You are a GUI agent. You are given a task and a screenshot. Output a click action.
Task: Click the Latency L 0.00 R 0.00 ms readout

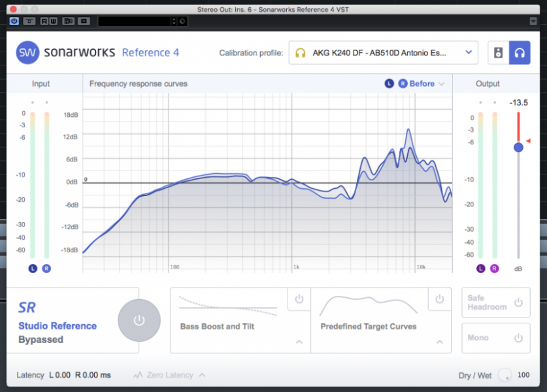click(63, 375)
